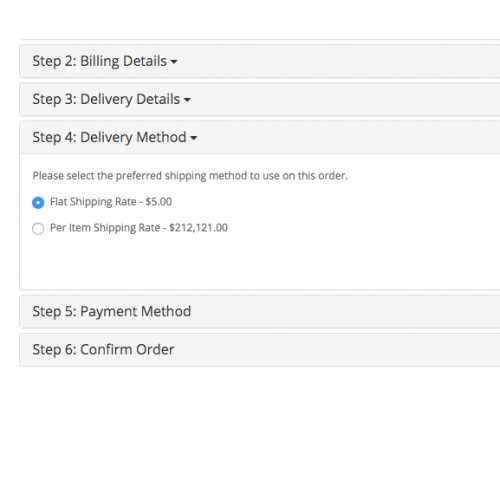Image resolution: width=500 pixels, height=500 pixels.
Task: Click the caret arrow beside Billing Details
Action: 174,62
